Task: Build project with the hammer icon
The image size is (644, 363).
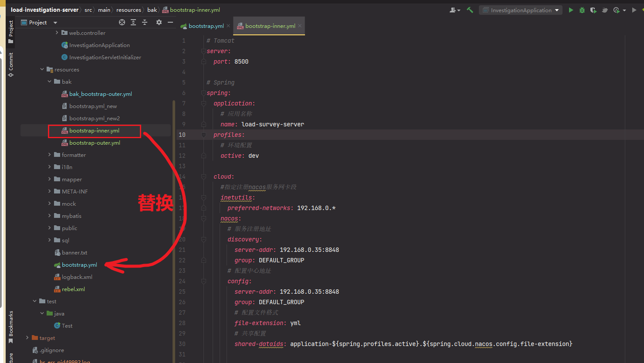Action: coord(470,10)
